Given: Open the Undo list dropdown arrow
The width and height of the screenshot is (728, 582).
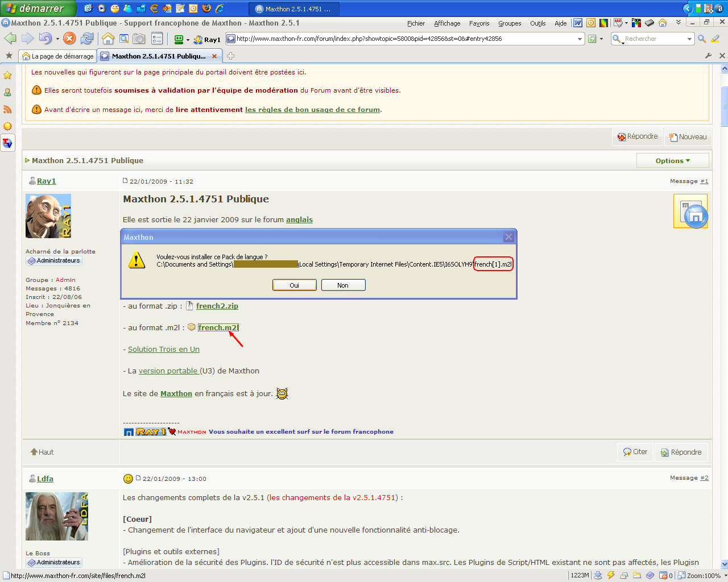Looking at the screenshot, I should [x=57, y=39].
